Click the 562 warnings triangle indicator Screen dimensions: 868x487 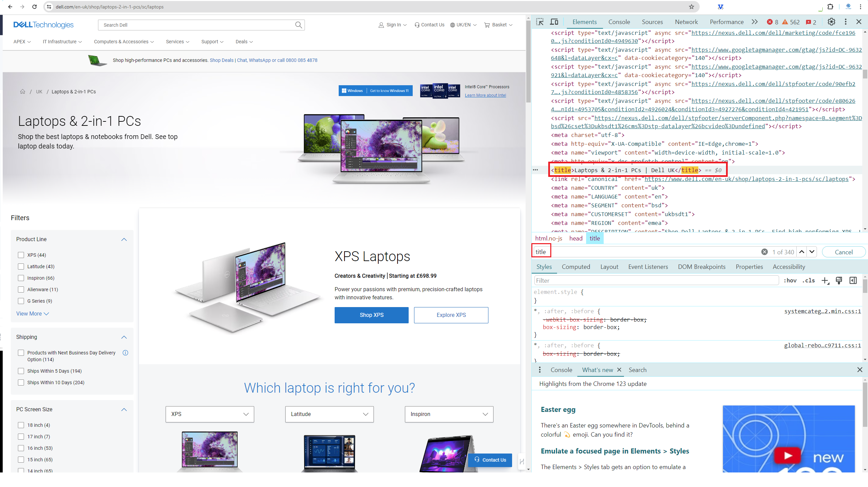pyautogui.click(x=791, y=22)
